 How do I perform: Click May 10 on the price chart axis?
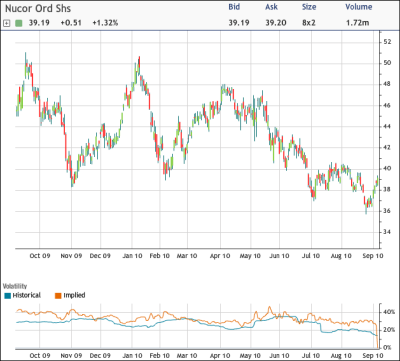coord(250,256)
